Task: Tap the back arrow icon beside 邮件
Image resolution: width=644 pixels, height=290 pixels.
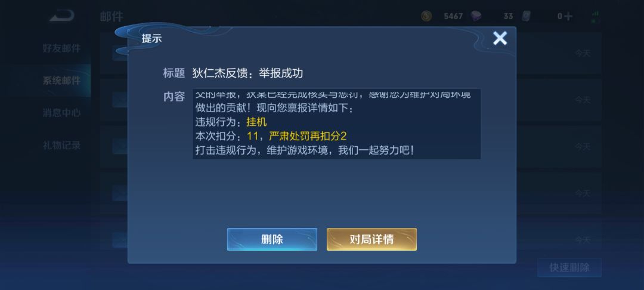Action: [62, 16]
